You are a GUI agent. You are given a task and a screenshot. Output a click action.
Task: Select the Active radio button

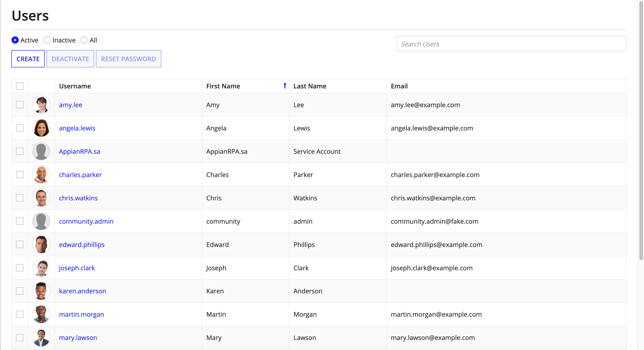click(16, 40)
